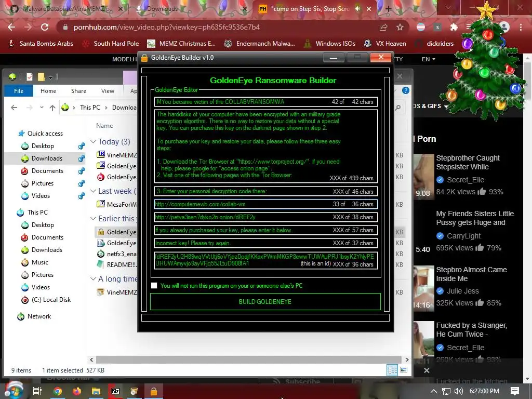
Task: Click Explorer horizontal scrollbar
Action: tap(249, 360)
